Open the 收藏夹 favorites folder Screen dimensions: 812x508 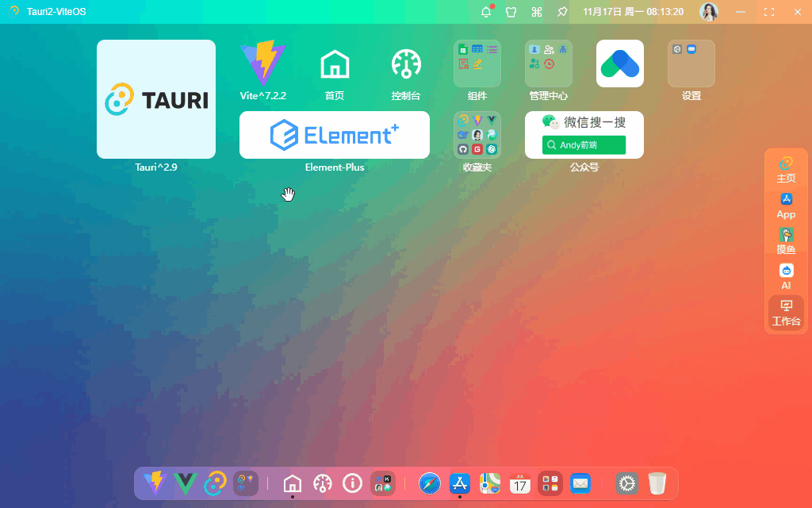click(x=477, y=135)
